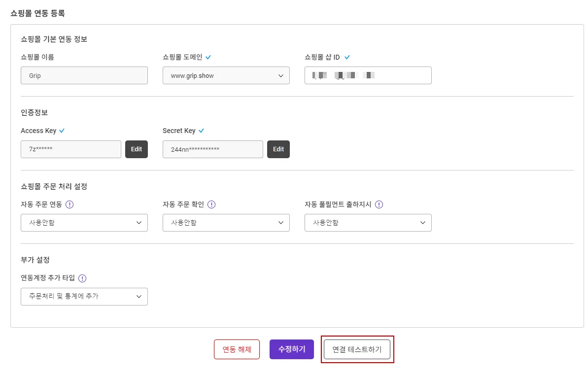Click the 쇼핑몰 이름 field showing Grip
The image size is (588, 373).
84,75
